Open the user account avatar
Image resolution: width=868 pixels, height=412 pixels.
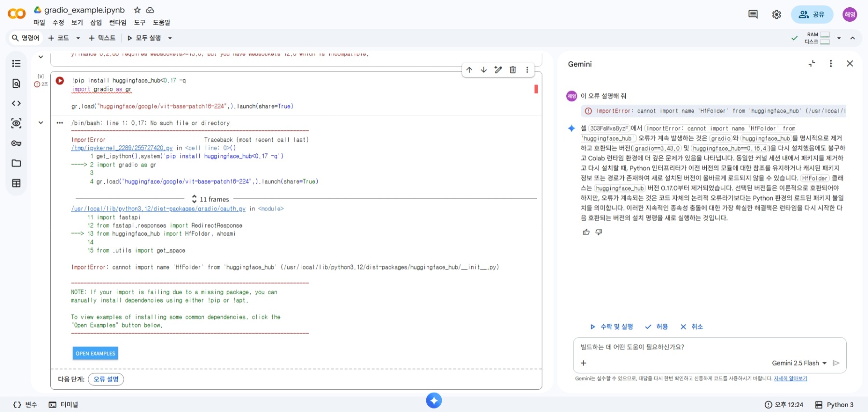(x=850, y=14)
